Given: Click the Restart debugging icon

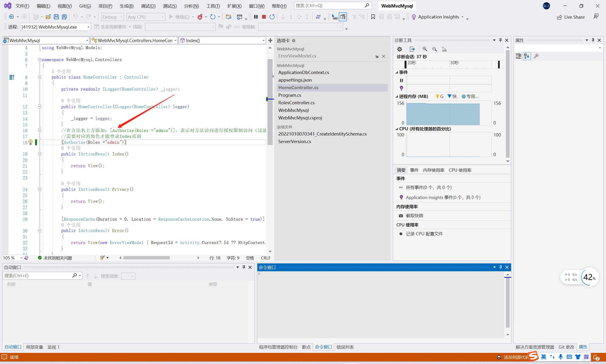Looking at the screenshot, I should pos(272,17).
